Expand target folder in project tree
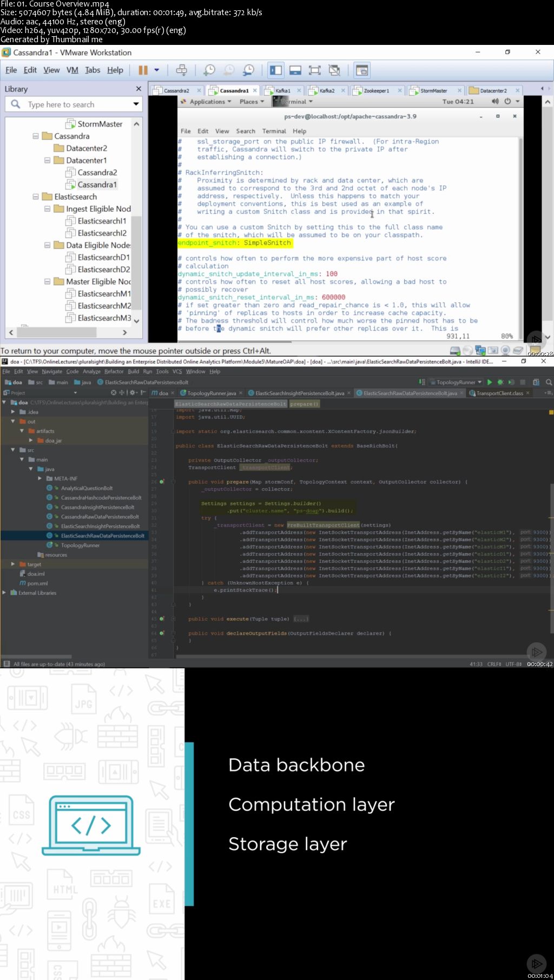This screenshot has height=980, width=554. (13, 564)
